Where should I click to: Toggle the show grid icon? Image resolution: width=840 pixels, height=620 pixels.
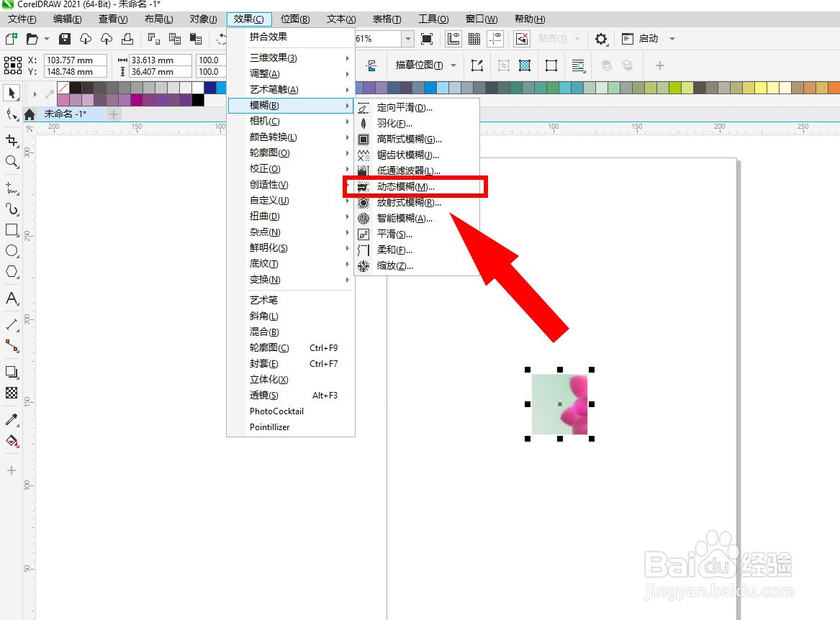pos(474,39)
